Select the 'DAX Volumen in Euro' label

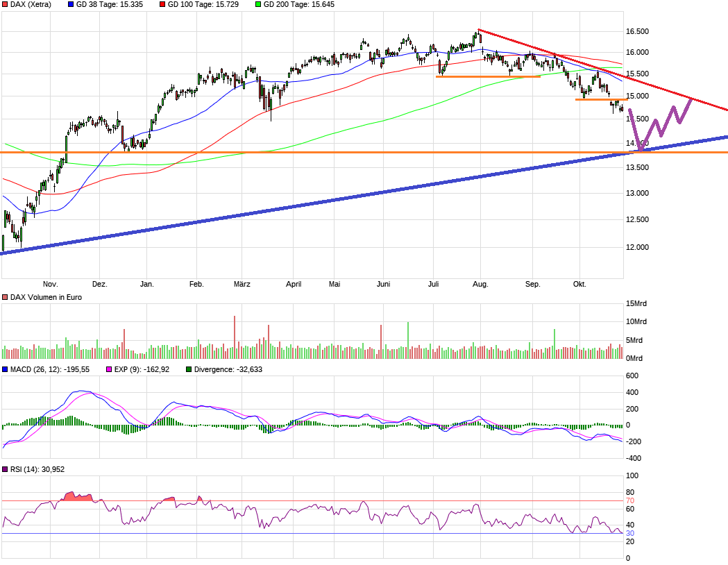click(x=46, y=297)
